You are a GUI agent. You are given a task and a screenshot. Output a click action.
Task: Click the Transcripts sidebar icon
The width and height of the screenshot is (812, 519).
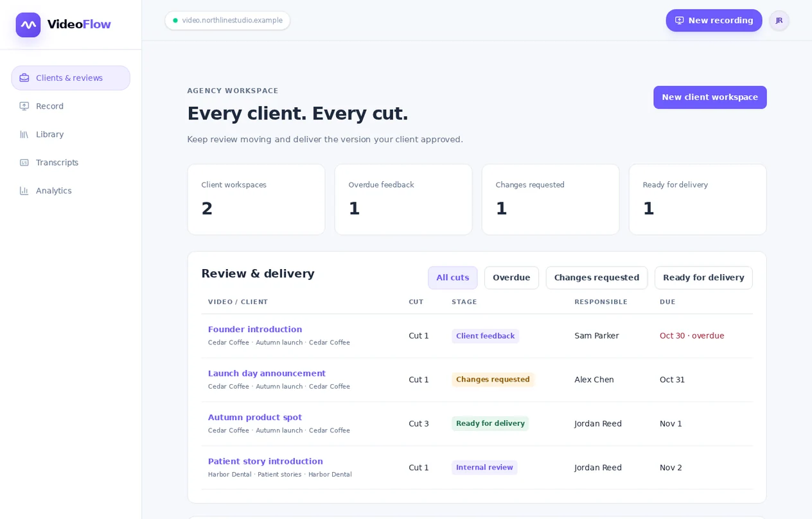[24, 163]
